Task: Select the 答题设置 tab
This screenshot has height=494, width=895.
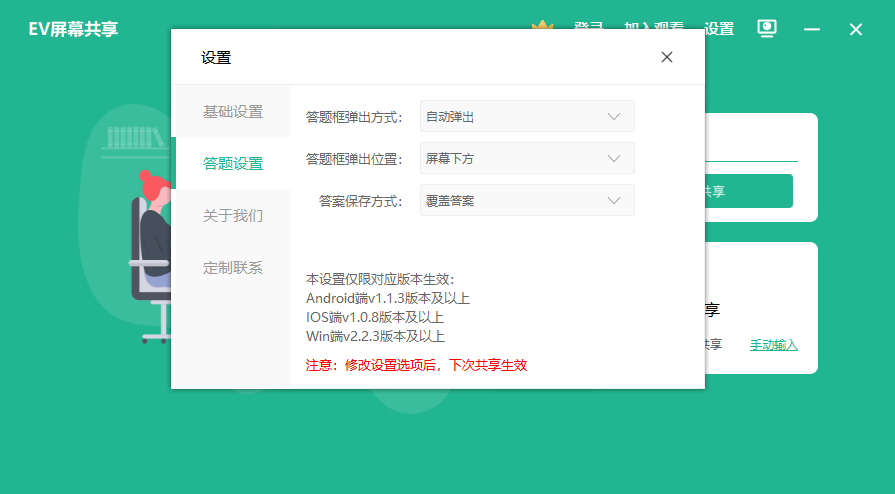Action: [x=231, y=163]
